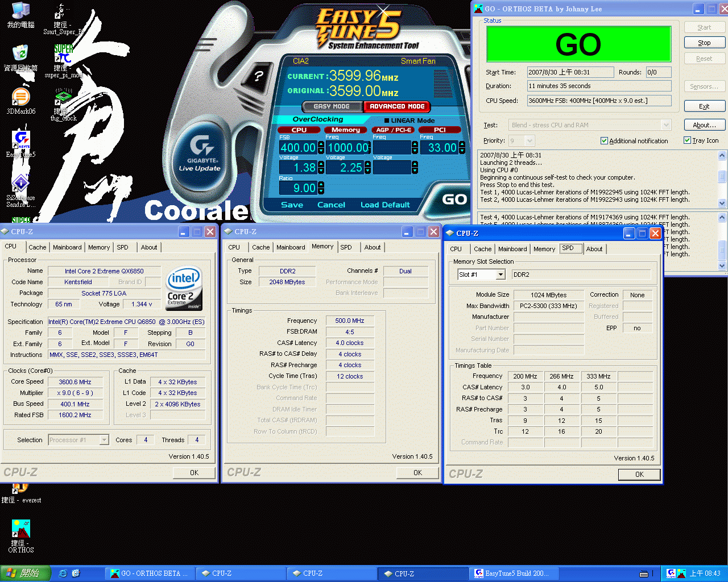Launch the 3DMark06 desktop shortcut

pyautogui.click(x=21, y=101)
